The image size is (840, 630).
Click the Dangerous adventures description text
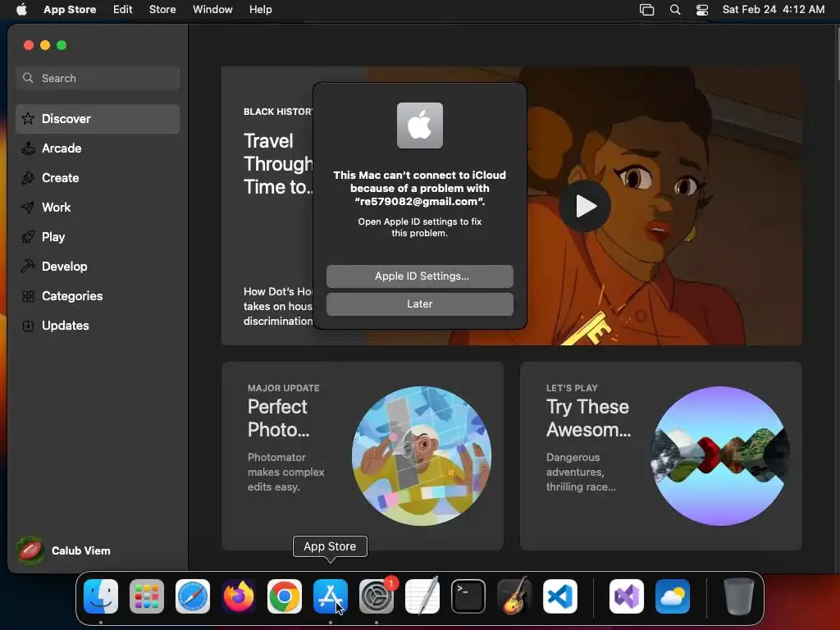pos(581,472)
